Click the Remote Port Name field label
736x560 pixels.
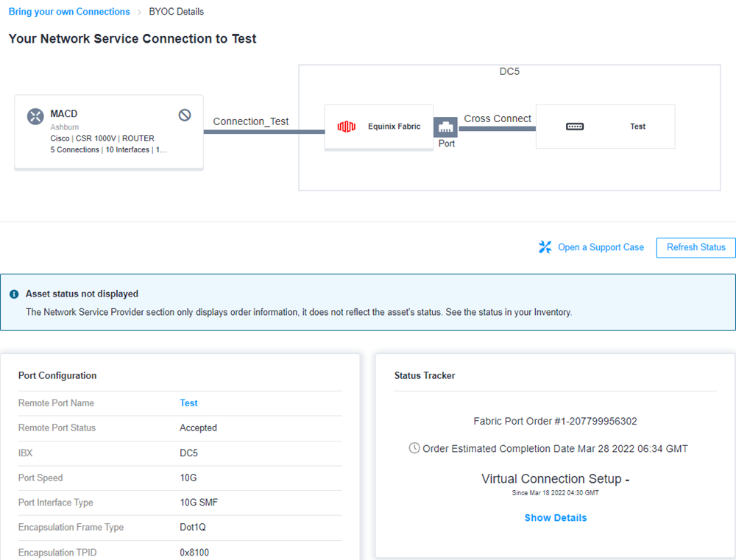pyautogui.click(x=57, y=403)
